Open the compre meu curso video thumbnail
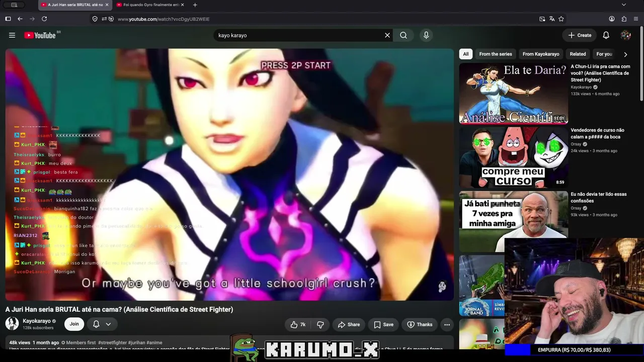 click(x=513, y=157)
